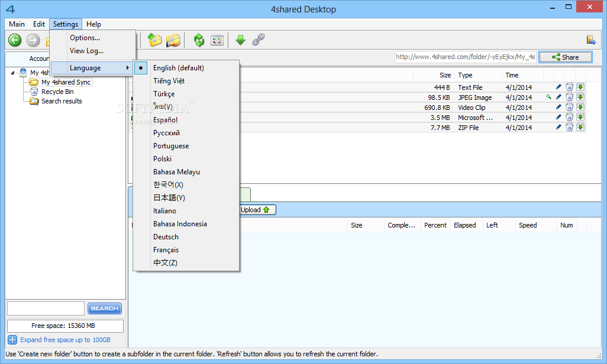
Task: Sort files by Type column header
Action: point(479,75)
